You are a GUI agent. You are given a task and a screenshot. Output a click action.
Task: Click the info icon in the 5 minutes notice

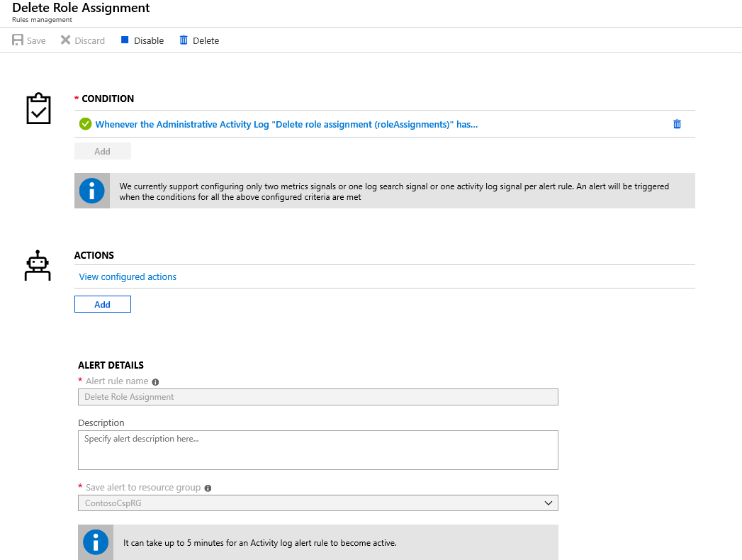[96, 542]
